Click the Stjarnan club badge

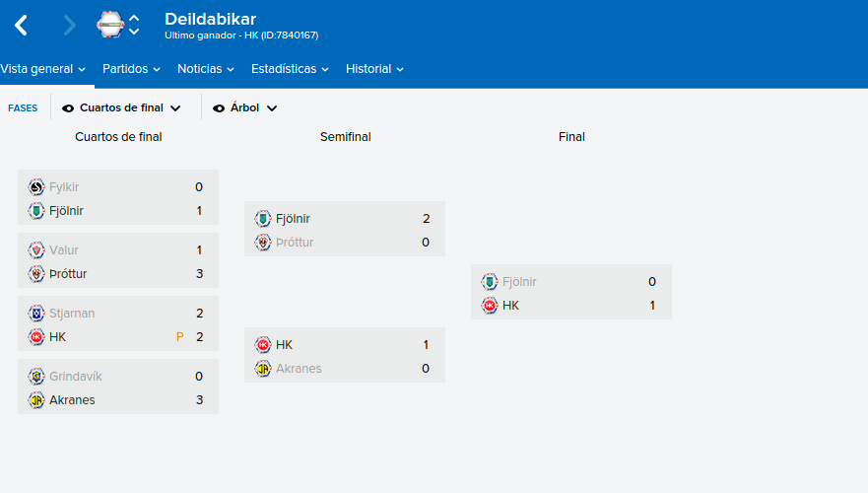pos(36,314)
